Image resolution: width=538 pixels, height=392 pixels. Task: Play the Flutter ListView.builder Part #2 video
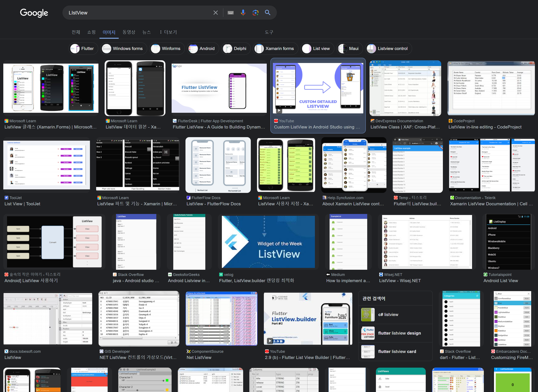pos(308,318)
